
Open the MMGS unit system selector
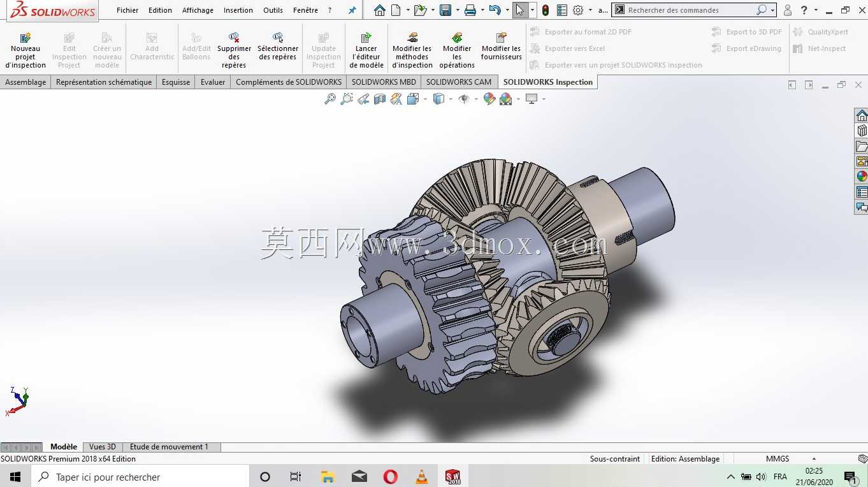pyautogui.click(x=778, y=458)
